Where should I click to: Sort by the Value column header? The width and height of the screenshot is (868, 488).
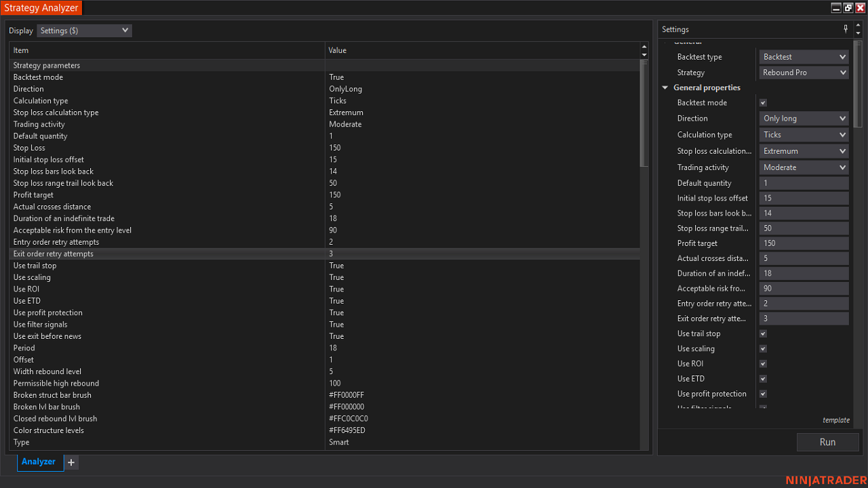coord(482,50)
